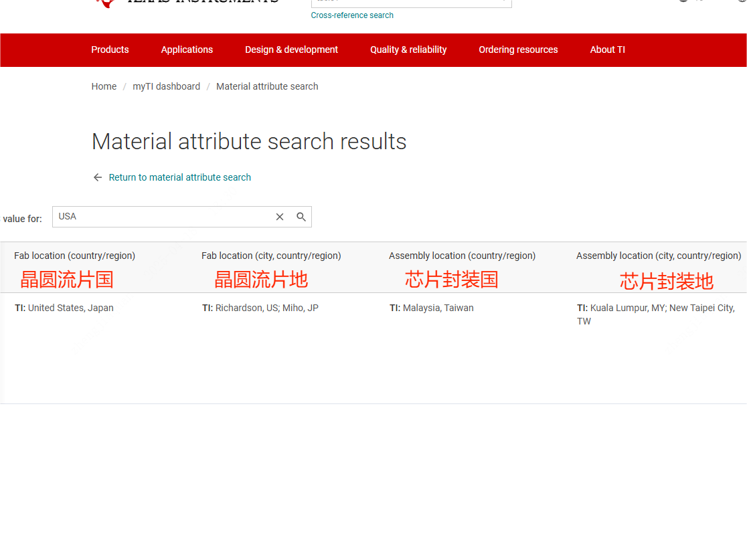Select Assembly location (city, country/region) header
This screenshot has width=747, height=560.
[x=659, y=256]
